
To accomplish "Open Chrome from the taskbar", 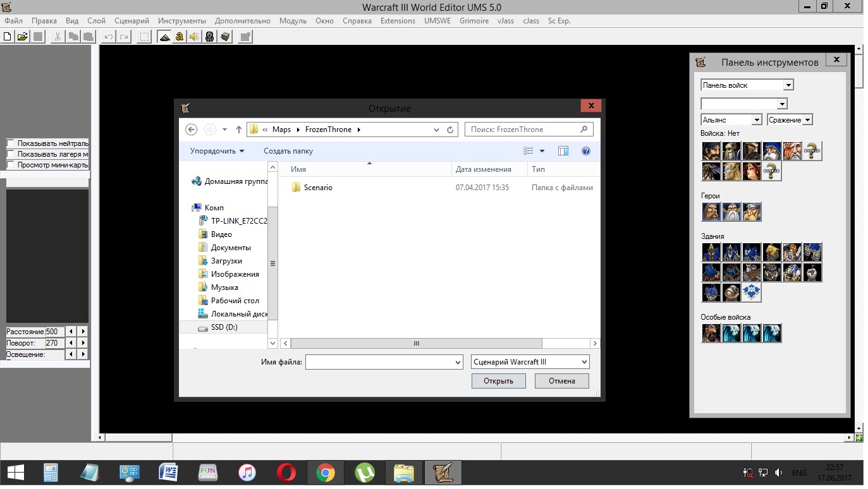I will [326, 473].
